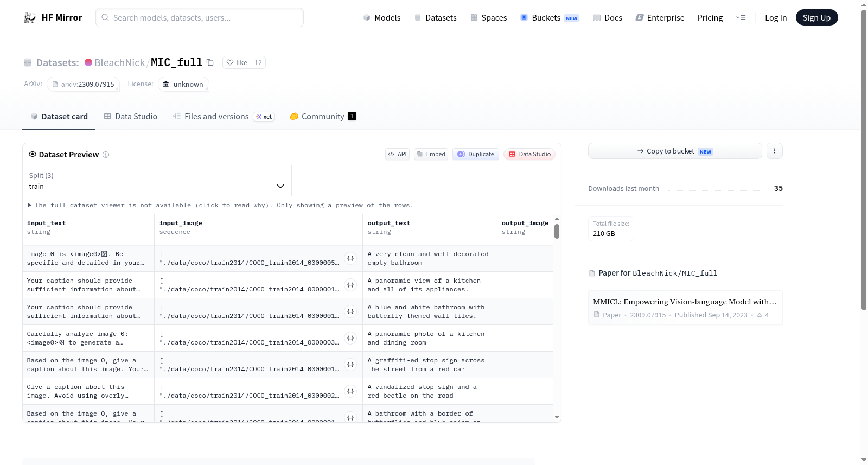The height and width of the screenshot is (465, 868).
Task: Go to Datasets in the top navigation
Action: (x=435, y=18)
